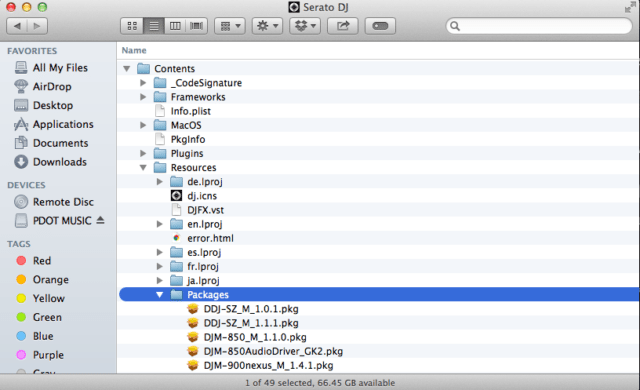
Task: Switch to list view
Action: pos(154,26)
